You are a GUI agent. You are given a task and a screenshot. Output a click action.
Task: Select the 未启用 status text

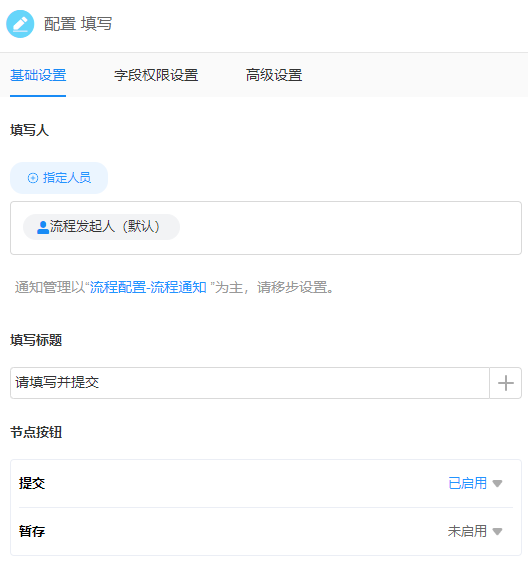(468, 531)
